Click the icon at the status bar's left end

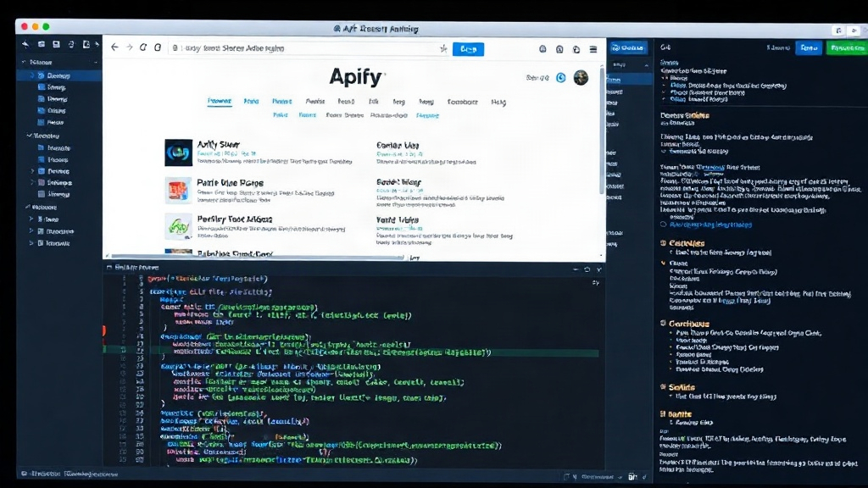(x=24, y=474)
